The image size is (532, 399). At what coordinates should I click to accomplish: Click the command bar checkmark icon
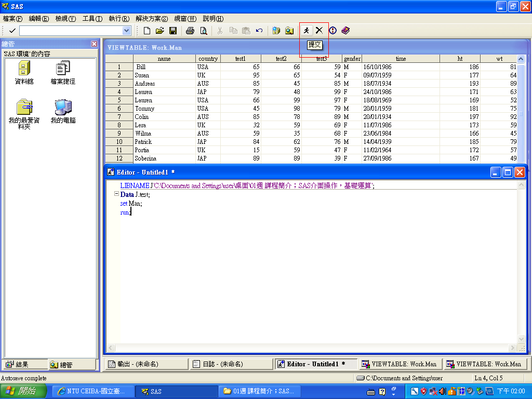coord(12,31)
